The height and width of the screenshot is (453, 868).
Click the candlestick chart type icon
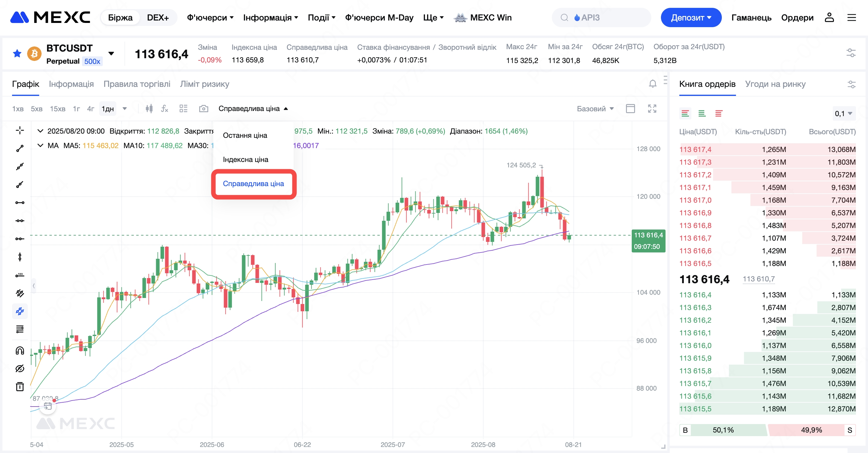(x=149, y=109)
